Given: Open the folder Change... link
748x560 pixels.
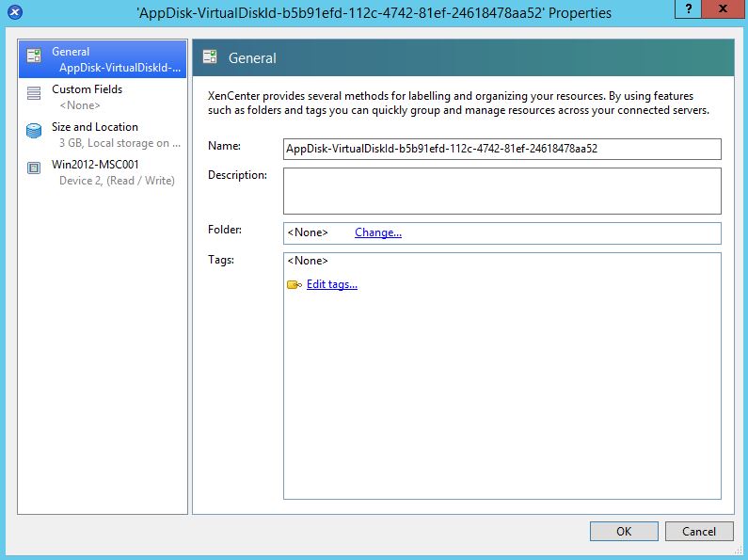Looking at the screenshot, I should tap(377, 232).
